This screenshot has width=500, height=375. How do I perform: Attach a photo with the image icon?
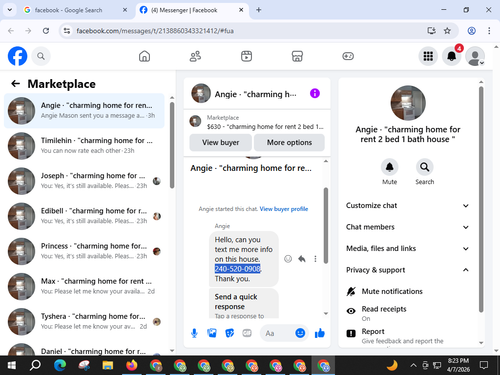(x=212, y=333)
